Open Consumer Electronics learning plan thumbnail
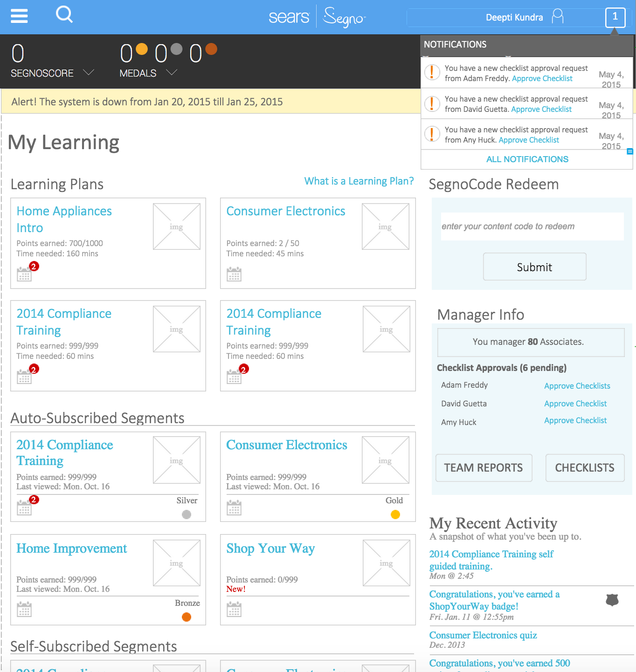 click(386, 226)
